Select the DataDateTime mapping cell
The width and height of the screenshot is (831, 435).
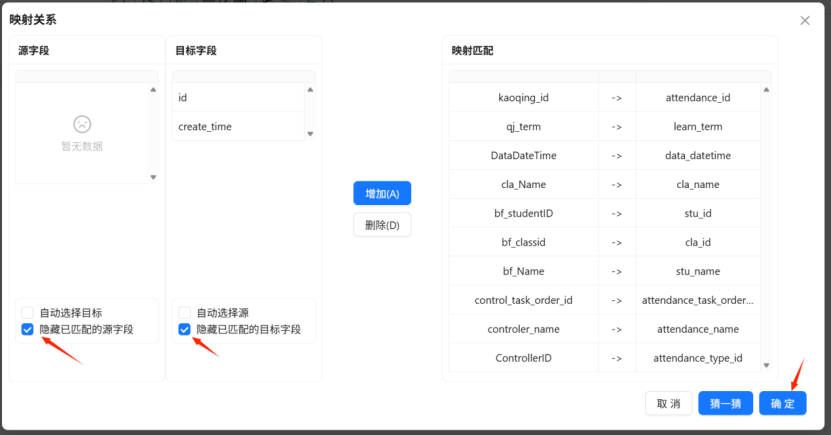point(524,155)
